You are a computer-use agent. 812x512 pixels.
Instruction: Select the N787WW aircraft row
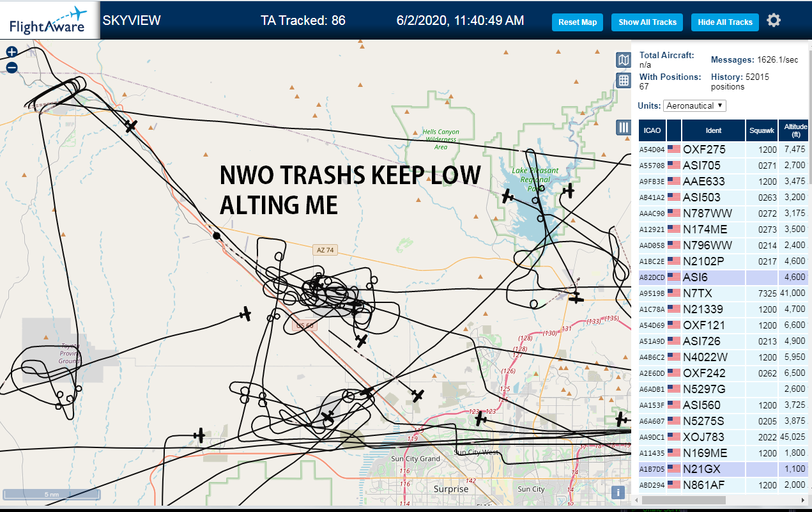(724, 213)
